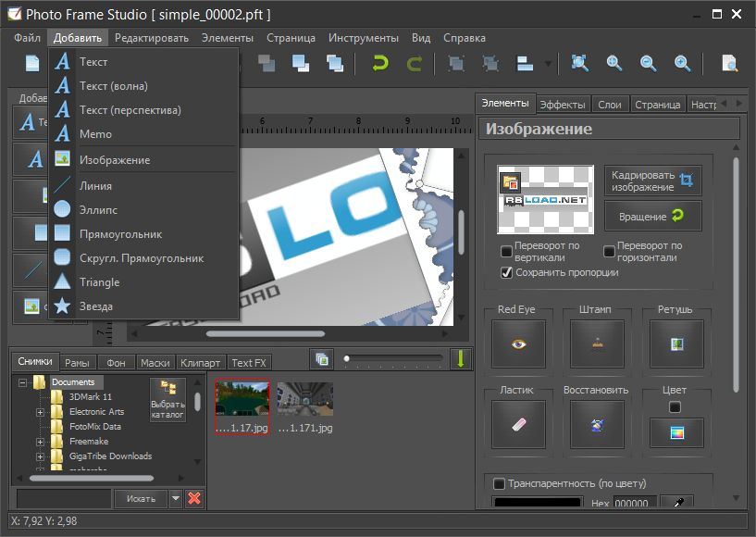The height and width of the screenshot is (537, 756).
Task: Select the Штамп (stamp) tool
Action: 597,342
